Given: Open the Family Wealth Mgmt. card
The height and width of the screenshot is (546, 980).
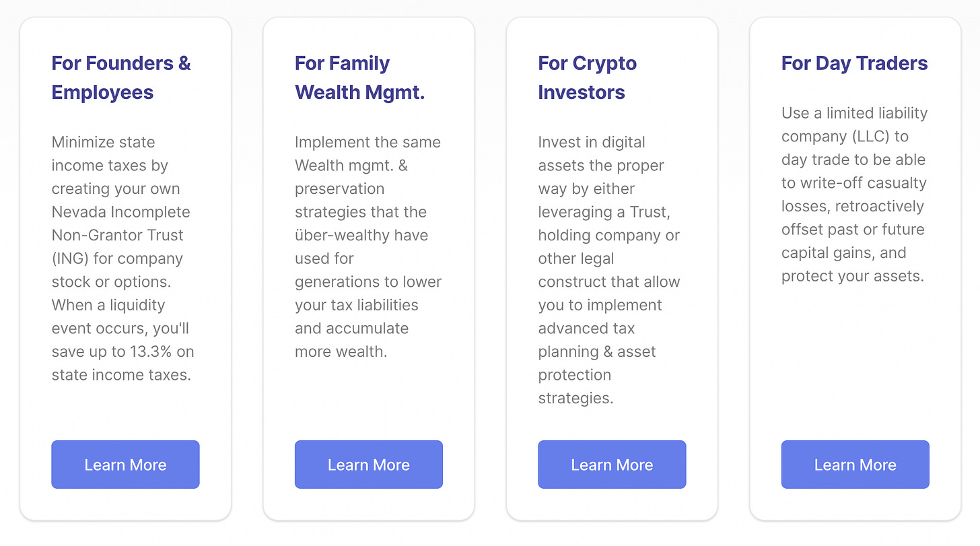Looking at the screenshot, I should coord(368,269).
